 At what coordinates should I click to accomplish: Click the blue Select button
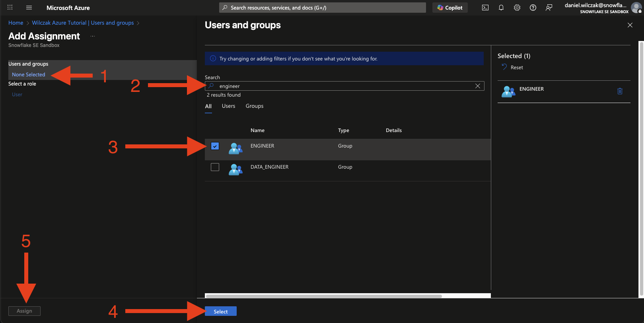click(221, 311)
